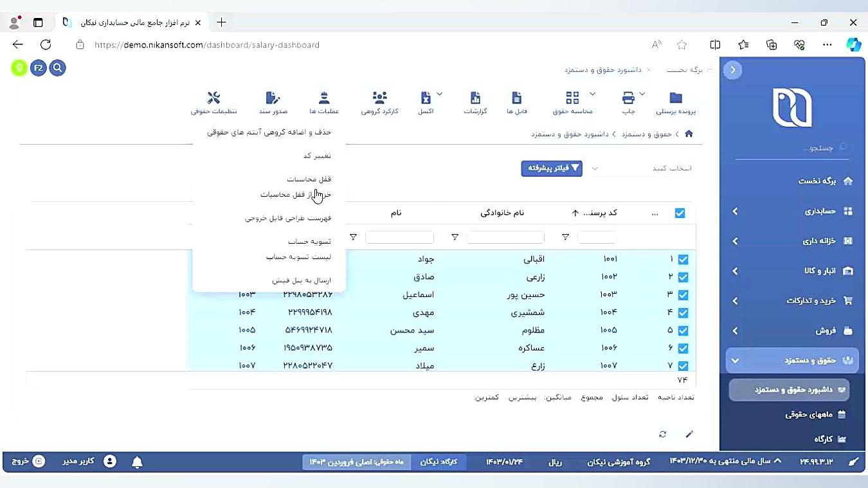868x488 pixels.
Task: Uncheck row 4 شمشیری checkbox
Action: coord(683,313)
